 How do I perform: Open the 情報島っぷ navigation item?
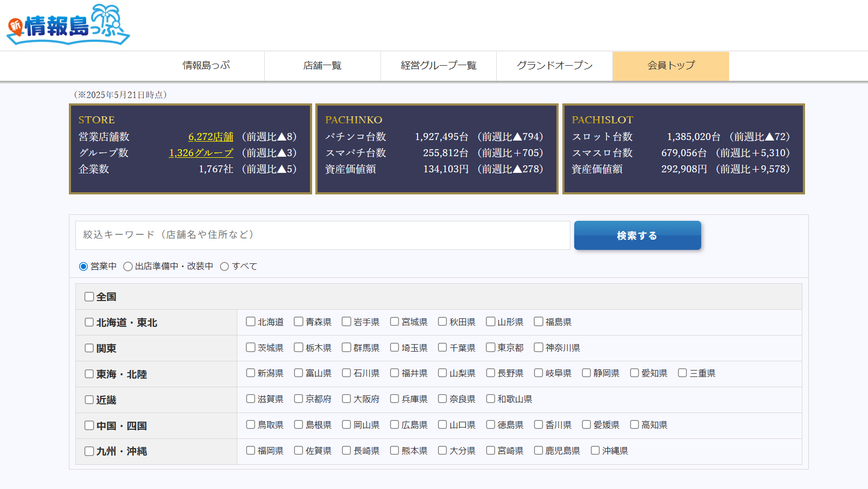click(206, 66)
